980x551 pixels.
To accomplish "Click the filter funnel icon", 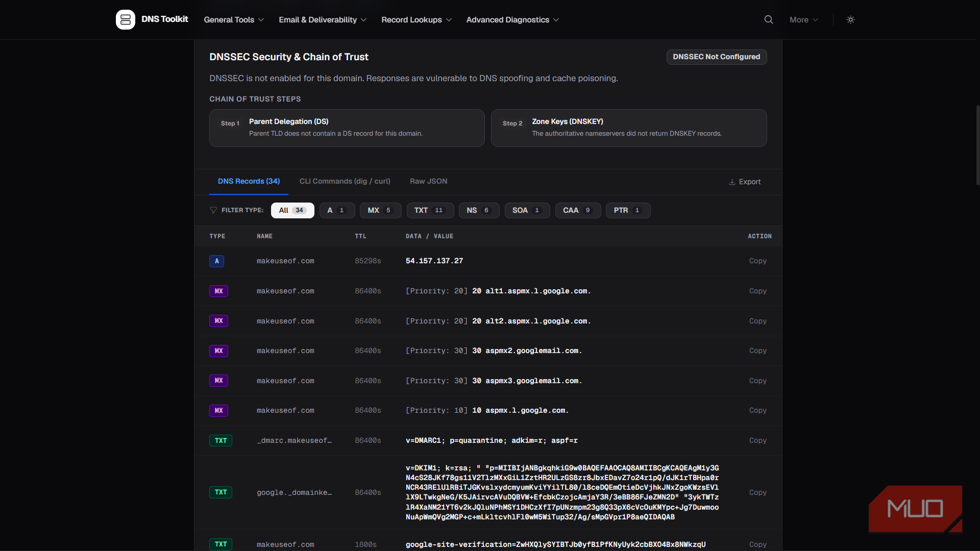I will (x=213, y=210).
